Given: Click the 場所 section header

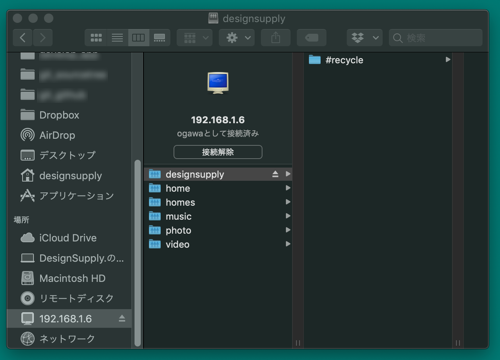Looking at the screenshot, I should [x=21, y=220].
